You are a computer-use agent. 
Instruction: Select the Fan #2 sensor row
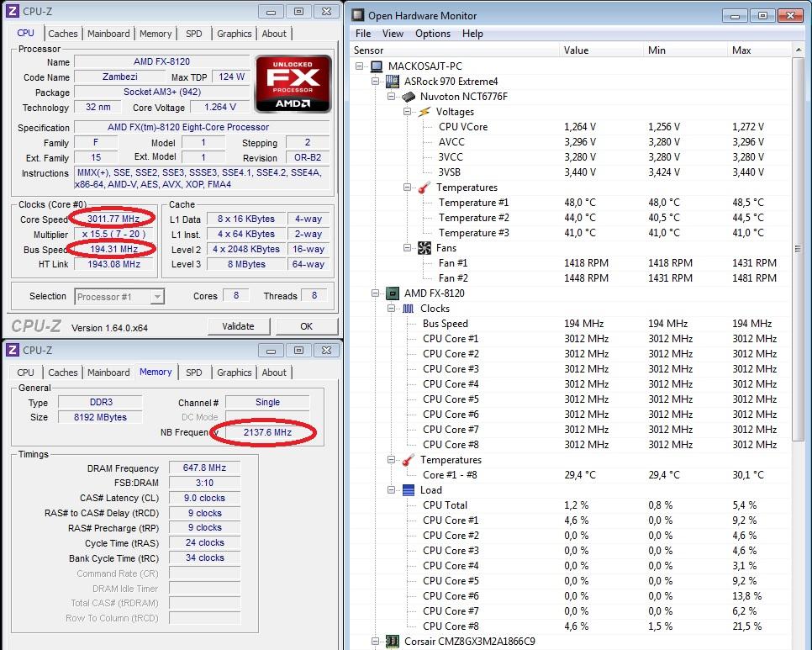[571, 278]
